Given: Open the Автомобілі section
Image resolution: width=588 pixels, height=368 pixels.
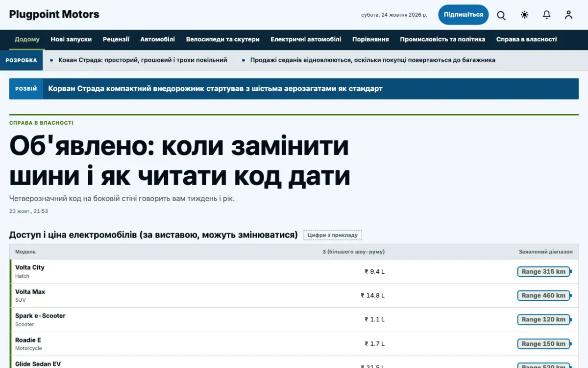Looking at the screenshot, I should [158, 39].
